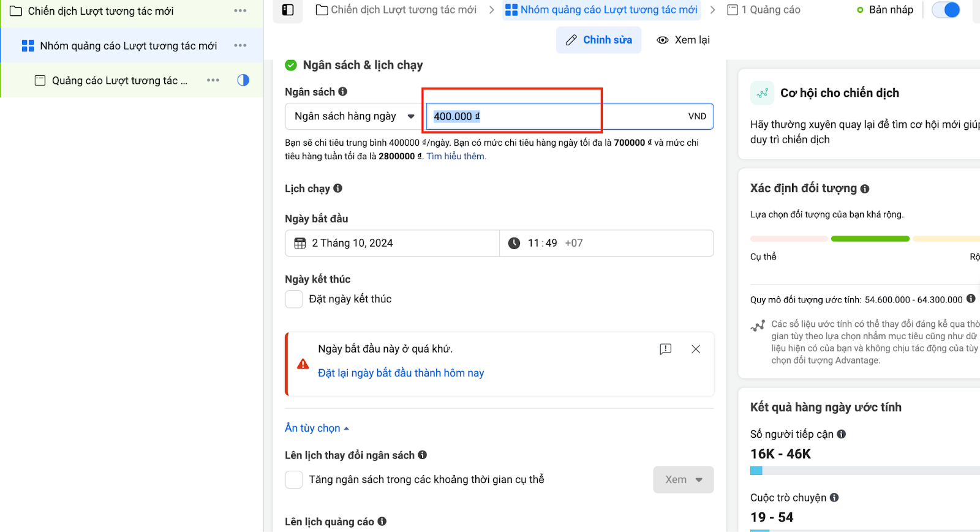Click info icon next to Lên lịch quảng cáo
Viewport: 980px width, 532px height.
pos(382,521)
